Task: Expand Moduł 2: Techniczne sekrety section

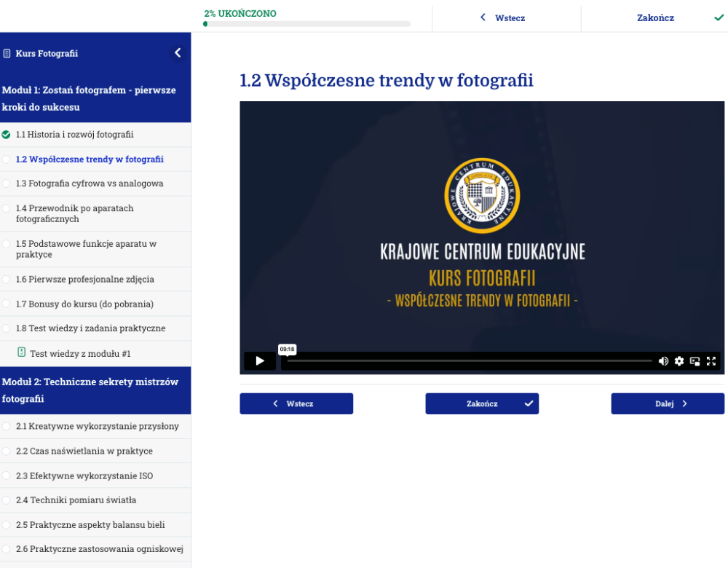Action: point(95,390)
